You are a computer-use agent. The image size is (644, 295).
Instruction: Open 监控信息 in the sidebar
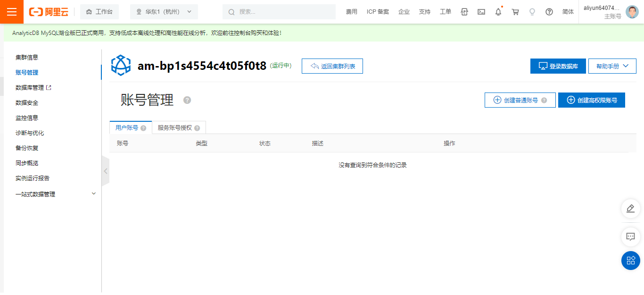click(x=27, y=118)
